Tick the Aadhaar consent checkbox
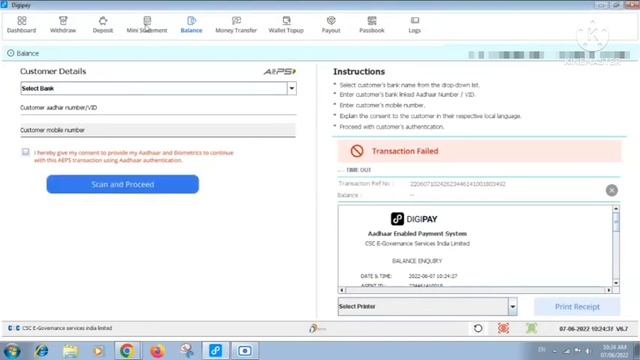 point(25,152)
